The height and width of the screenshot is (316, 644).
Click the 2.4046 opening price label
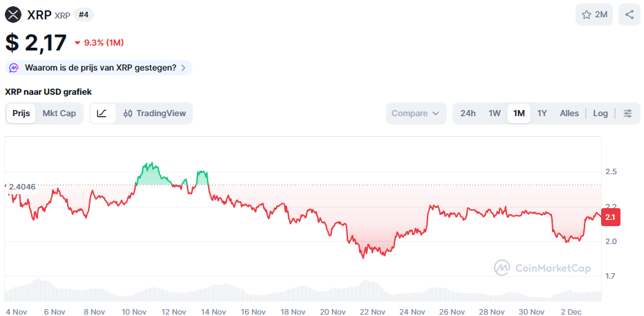coord(22,187)
